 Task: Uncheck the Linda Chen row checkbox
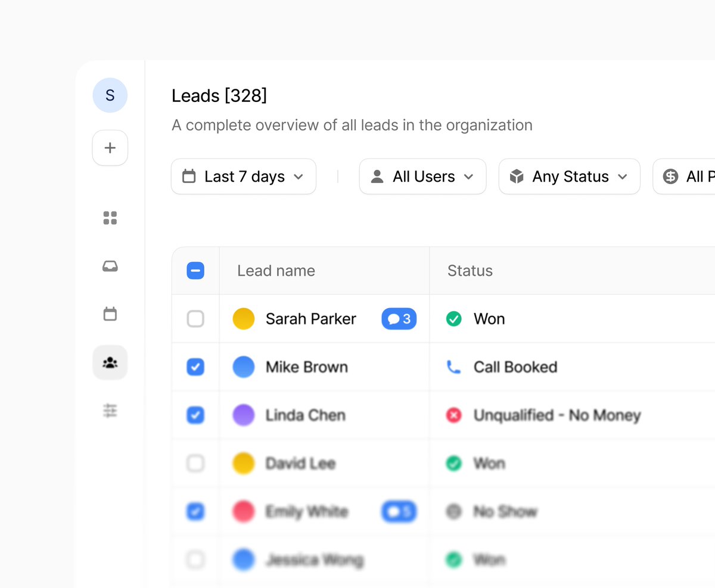195,415
